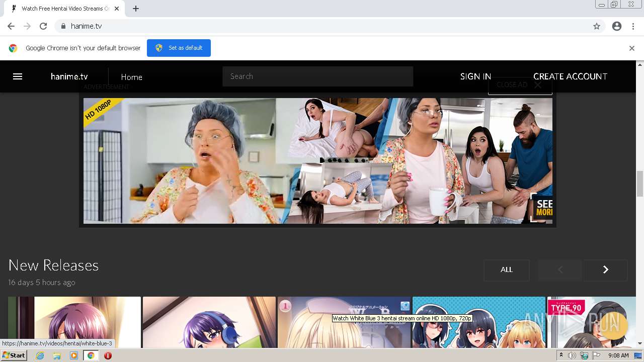Show ALL new releases
The image size is (644, 362).
click(507, 269)
